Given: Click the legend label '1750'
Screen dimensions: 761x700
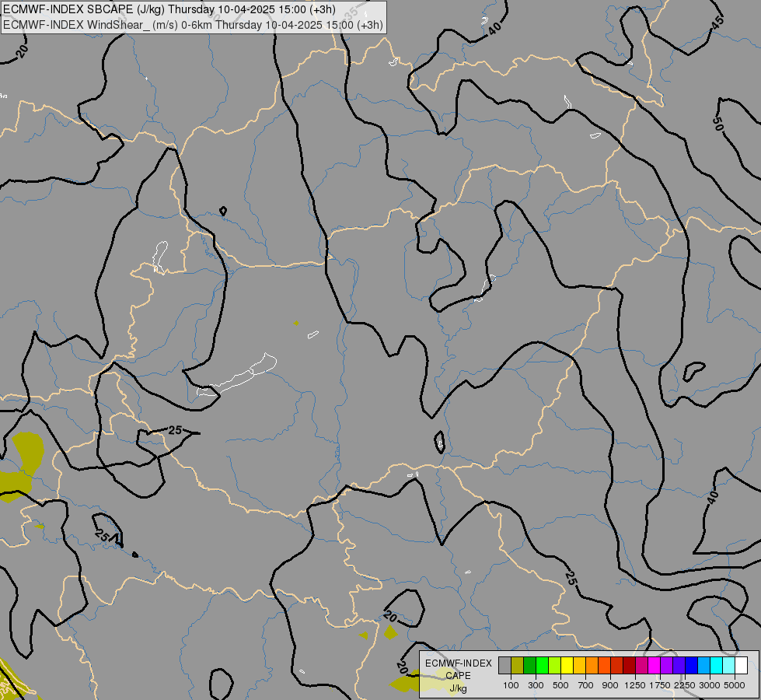Looking at the screenshot, I should [660, 685].
